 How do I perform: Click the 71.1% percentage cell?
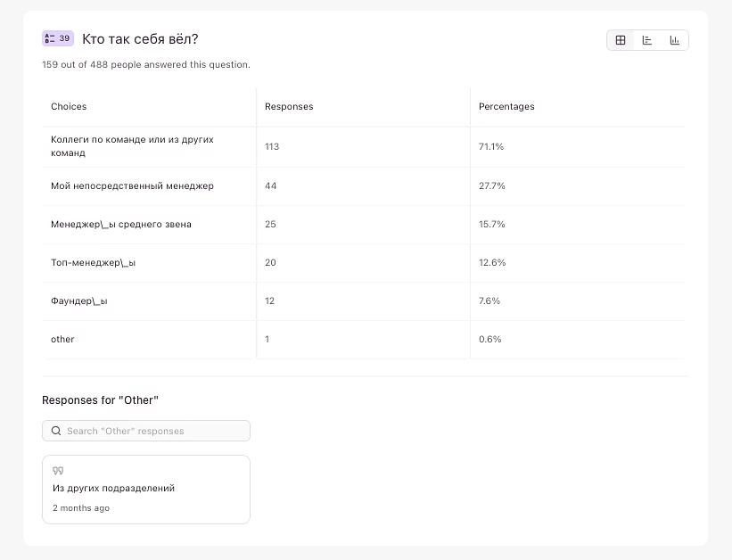coord(491,146)
